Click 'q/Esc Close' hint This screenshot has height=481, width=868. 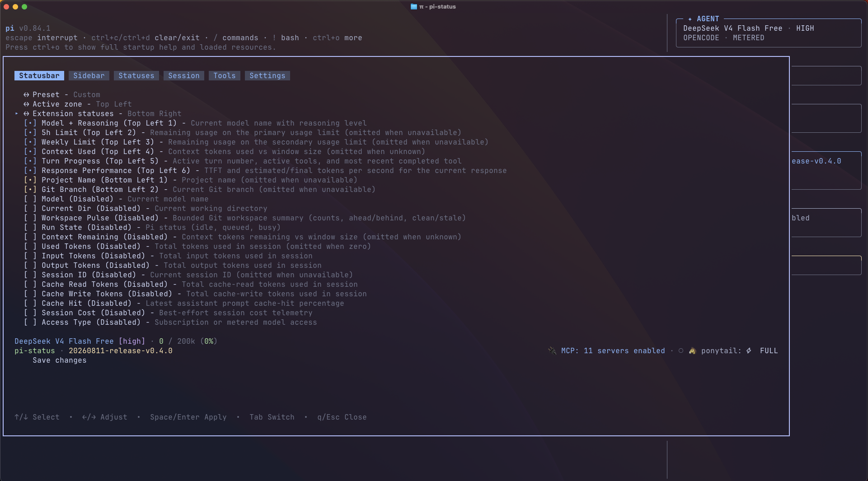342,417
